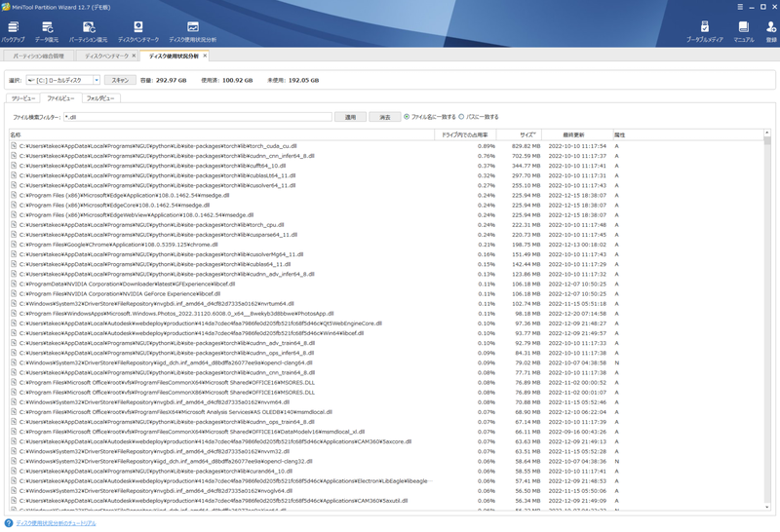Click file icon of torch_cuda_cu.dll row
Screen dimensions: 780x532
click(x=14, y=146)
